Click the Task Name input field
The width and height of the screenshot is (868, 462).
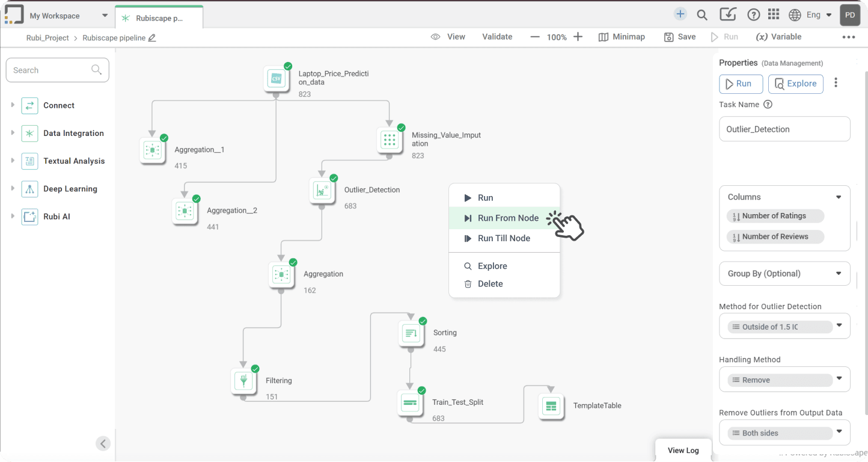coord(784,129)
